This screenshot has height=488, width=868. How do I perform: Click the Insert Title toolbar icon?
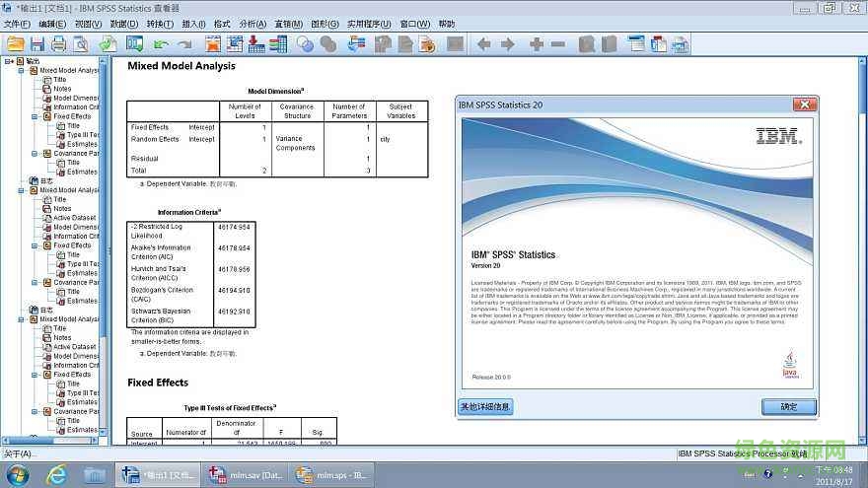[659, 44]
